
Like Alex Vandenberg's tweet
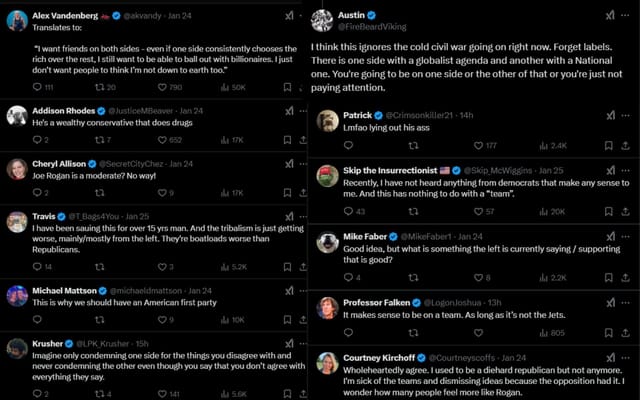[162, 88]
